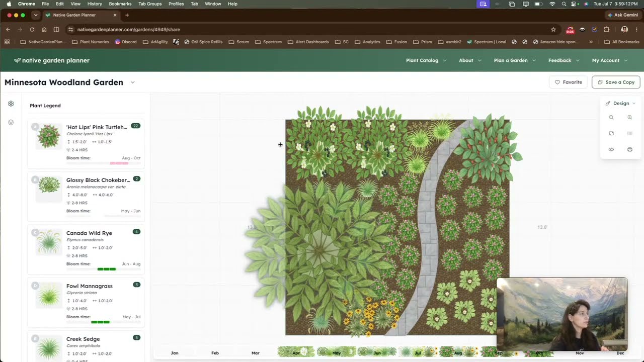Reload the page
644x362 pixels.
(32, 30)
